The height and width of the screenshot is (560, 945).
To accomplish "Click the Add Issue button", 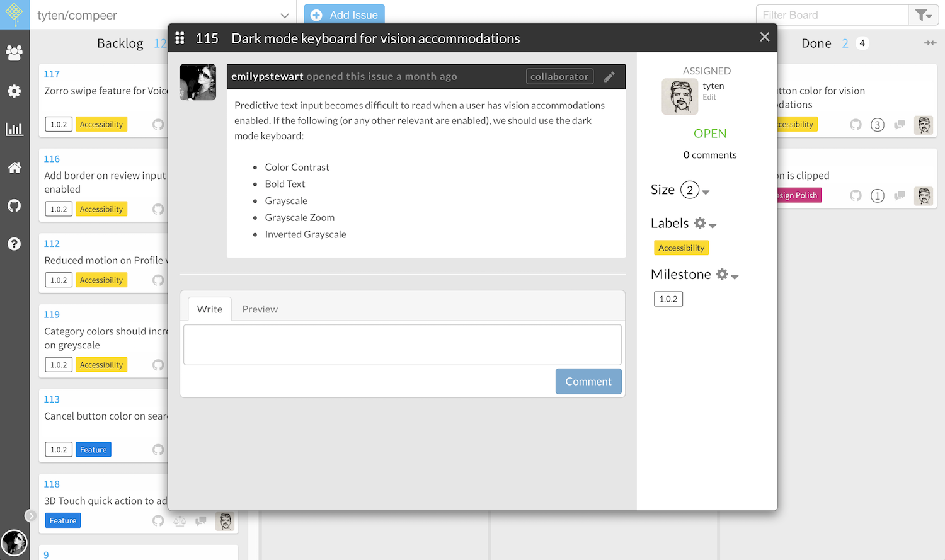I will click(x=345, y=15).
